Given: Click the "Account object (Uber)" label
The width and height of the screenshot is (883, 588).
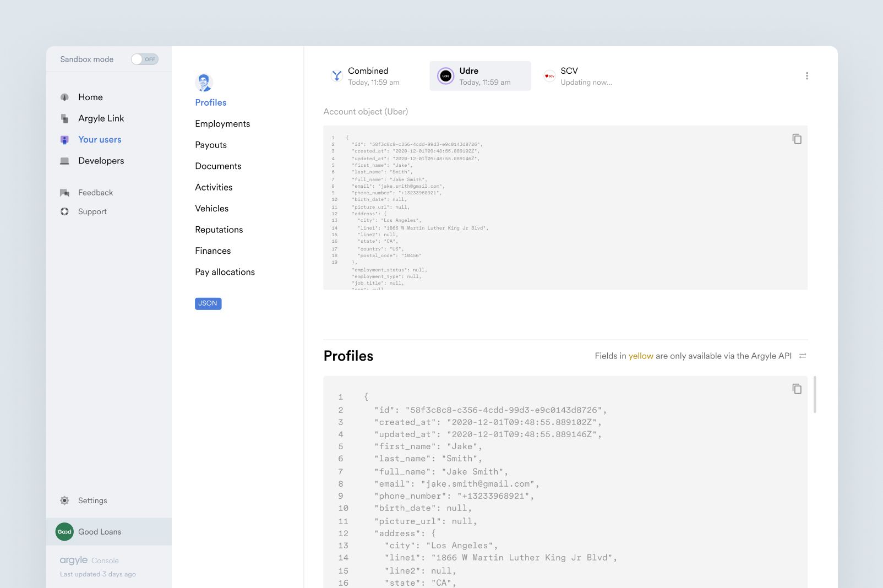Looking at the screenshot, I should pyautogui.click(x=366, y=112).
